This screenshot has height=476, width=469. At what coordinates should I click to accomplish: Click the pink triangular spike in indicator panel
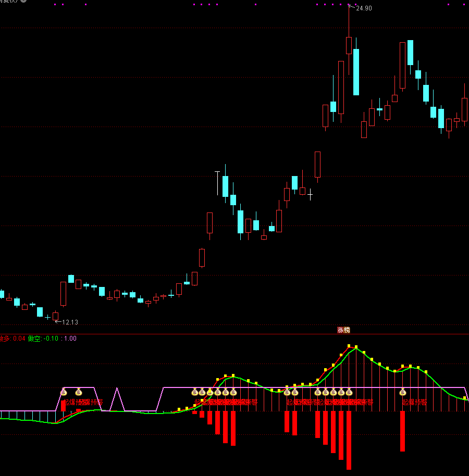(x=117, y=399)
